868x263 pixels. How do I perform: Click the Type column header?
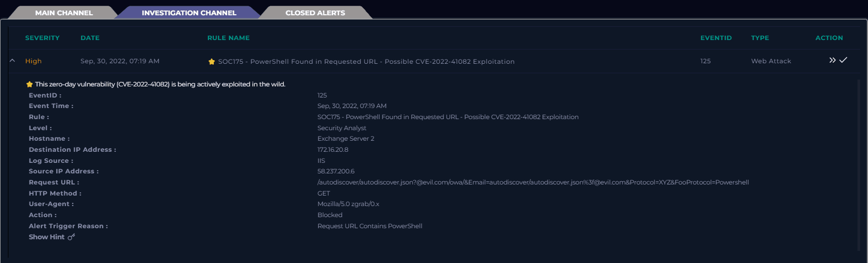[759, 38]
